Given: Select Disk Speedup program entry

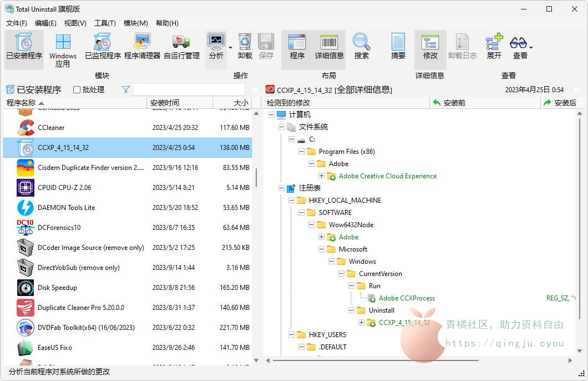Looking at the screenshot, I should [128, 288].
